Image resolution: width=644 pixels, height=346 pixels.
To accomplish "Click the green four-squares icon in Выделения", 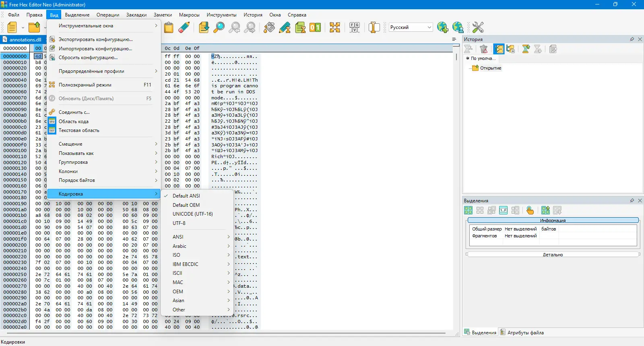I will 468,210.
